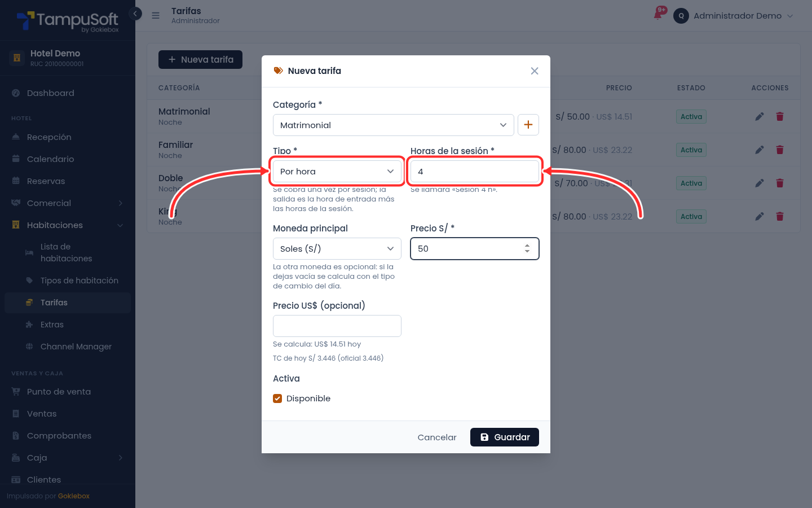812x508 pixels.
Task: Click the Precio S/ stepper arrows
Action: (x=527, y=248)
